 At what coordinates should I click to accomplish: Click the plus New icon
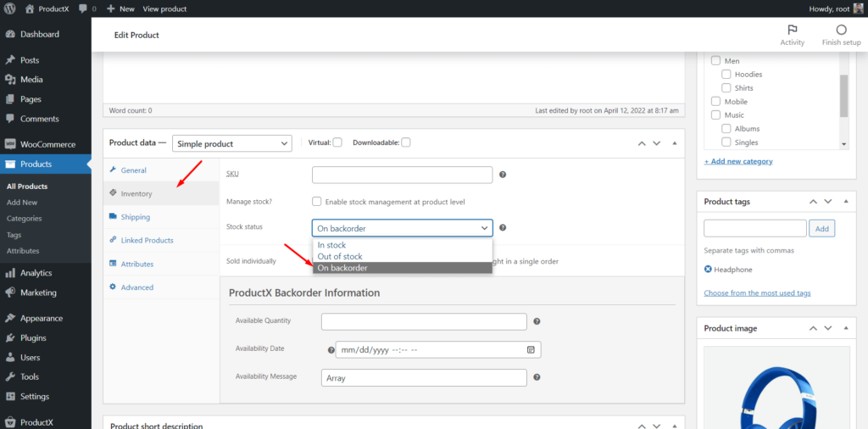(111, 8)
